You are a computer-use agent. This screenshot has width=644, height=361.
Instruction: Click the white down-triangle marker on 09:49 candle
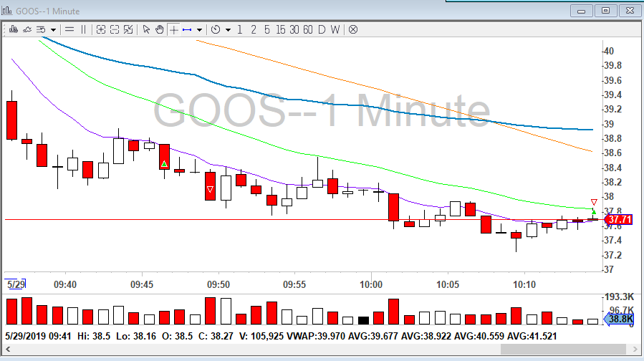click(x=210, y=189)
